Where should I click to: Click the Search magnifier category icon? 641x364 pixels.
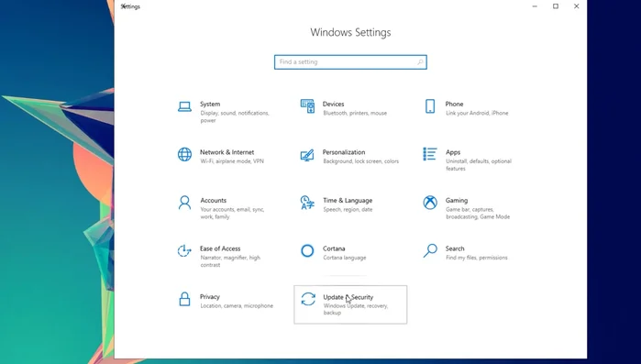tap(430, 250)
